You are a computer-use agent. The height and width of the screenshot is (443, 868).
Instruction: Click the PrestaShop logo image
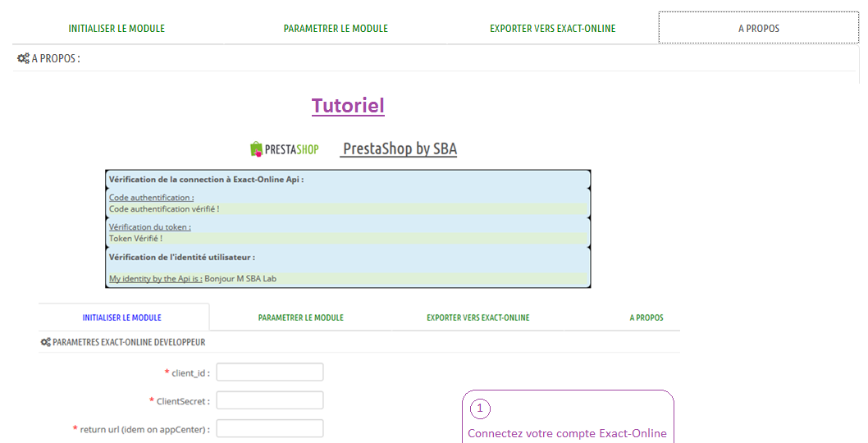click(285, 149)
